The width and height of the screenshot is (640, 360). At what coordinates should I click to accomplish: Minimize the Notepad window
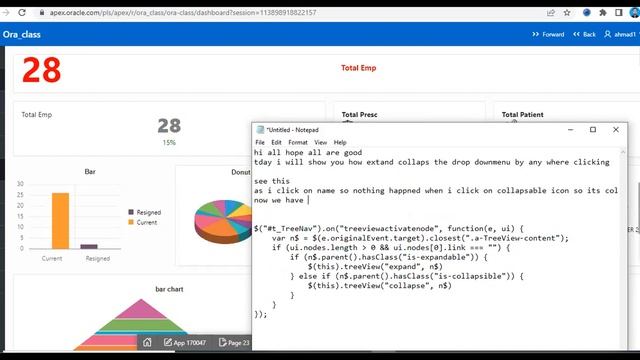pyautogui.click(x=571, y=130)
